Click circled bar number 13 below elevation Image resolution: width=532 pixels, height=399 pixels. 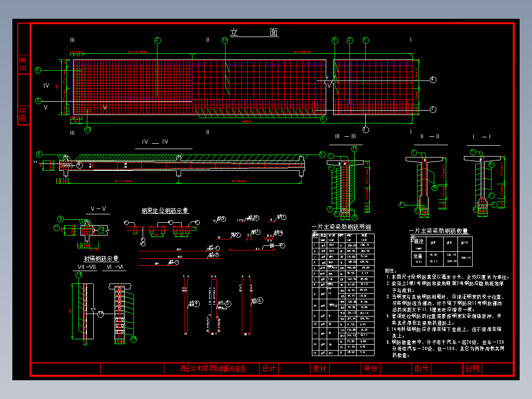tap(87, 130)
